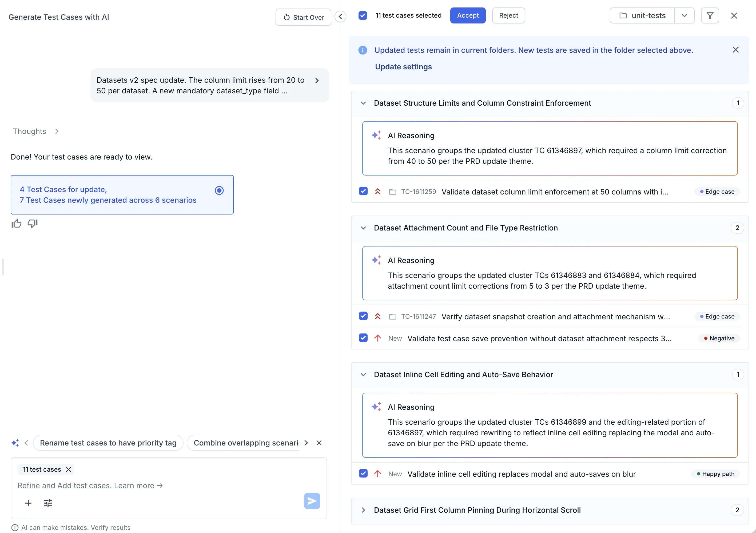Image resolution: width=756 pixels, height=533 pixels.
Task: Click the Accept button
Action: pos(468,15)
